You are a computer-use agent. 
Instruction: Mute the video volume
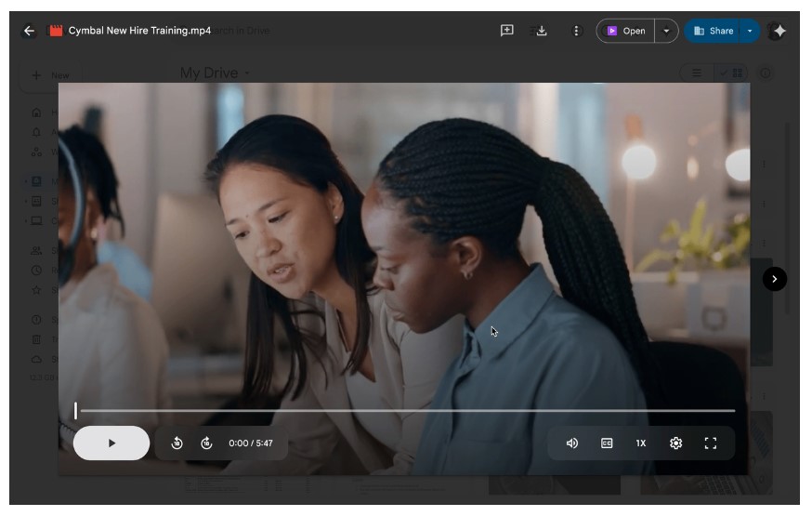[572, 443]
